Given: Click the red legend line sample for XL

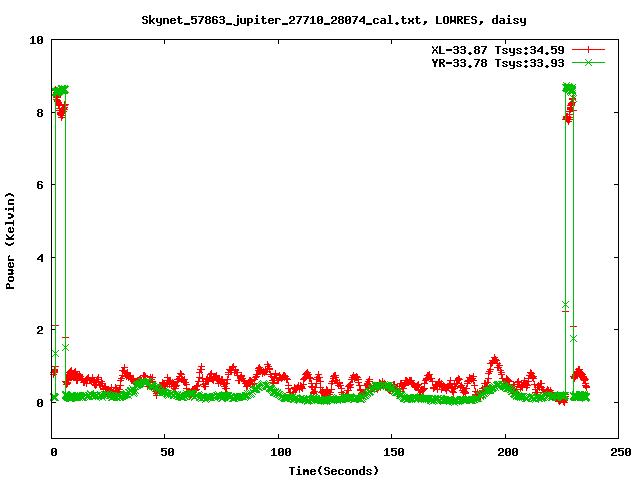Looking at the screenshot, I should (588, 50).
